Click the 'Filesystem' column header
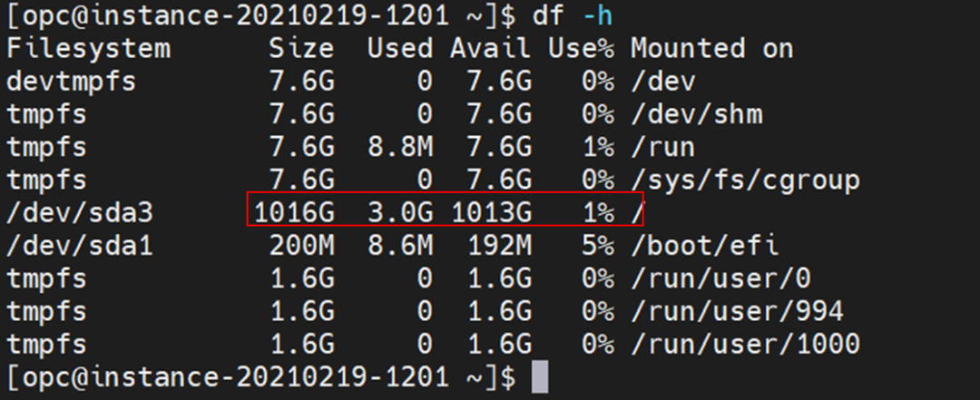This screenshot has width=980, height=400. (x=88, y=49)
